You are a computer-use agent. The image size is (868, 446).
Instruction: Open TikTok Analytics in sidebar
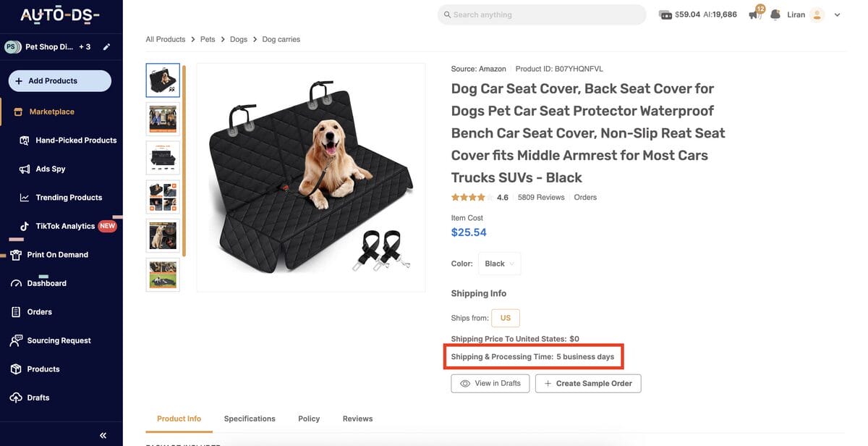(65, 226)
